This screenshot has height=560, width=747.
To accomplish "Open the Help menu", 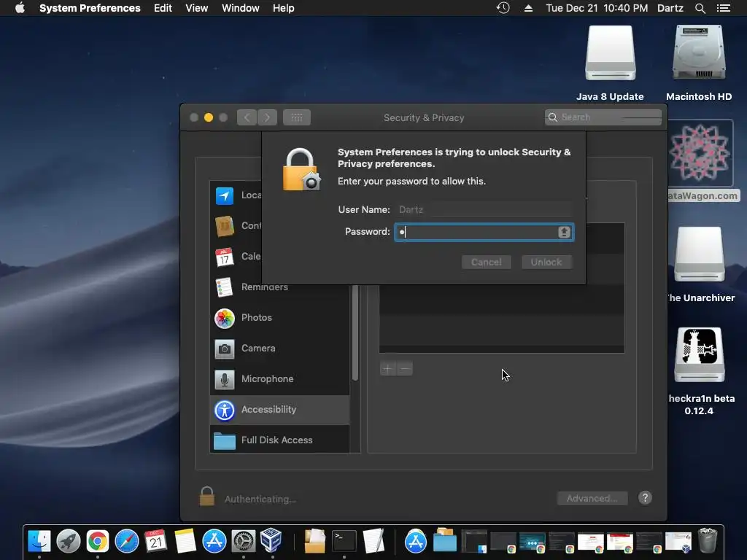I will [283, 8].
